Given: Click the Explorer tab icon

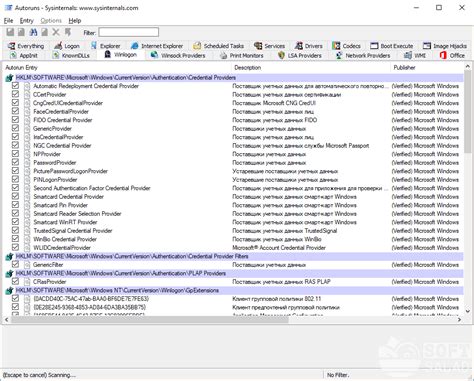Looking at the screenshot, I should 94,46.
